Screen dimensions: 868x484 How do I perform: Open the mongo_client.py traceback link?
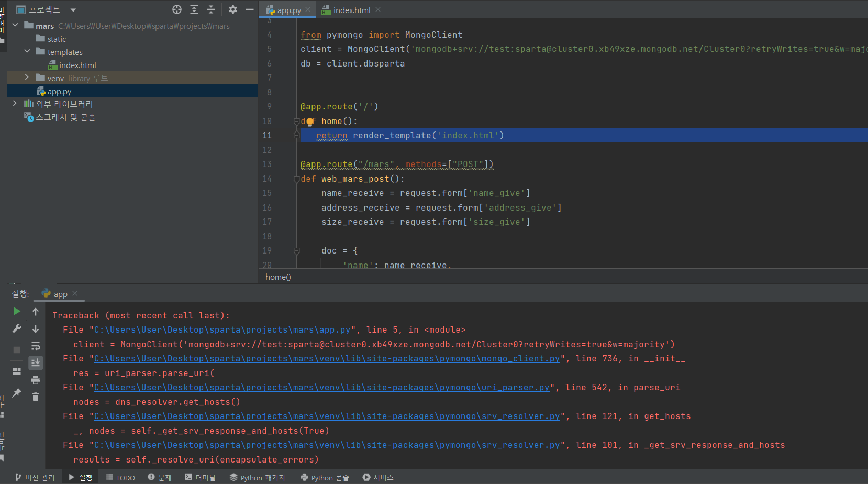point(327,359)
